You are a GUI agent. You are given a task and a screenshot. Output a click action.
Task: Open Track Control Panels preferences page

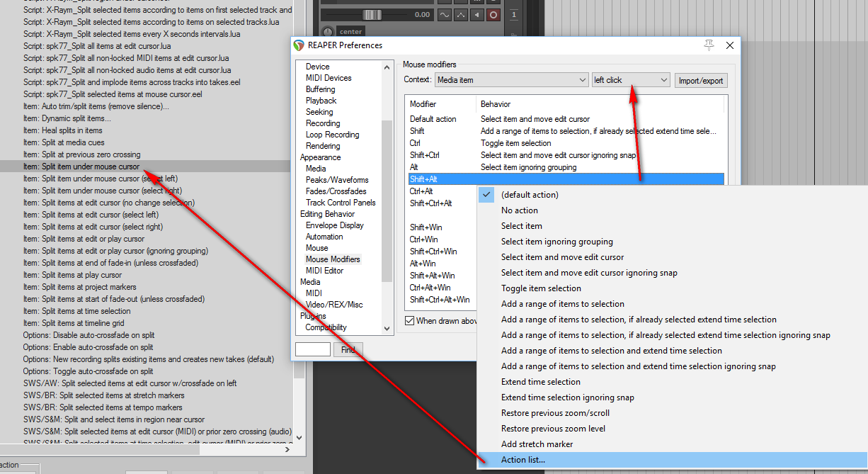(x=342, y=203)
